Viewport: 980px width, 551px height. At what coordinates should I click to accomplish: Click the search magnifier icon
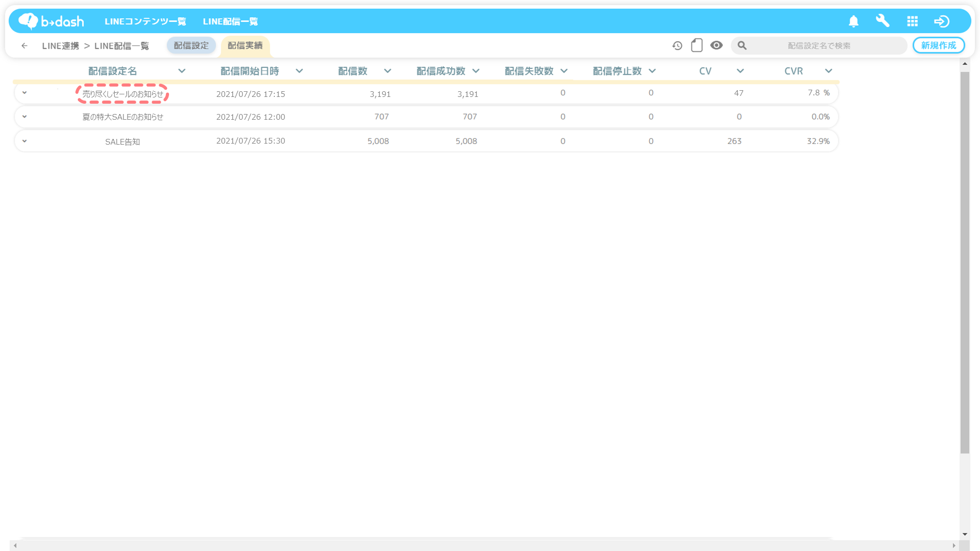click(x=742, y=46)
